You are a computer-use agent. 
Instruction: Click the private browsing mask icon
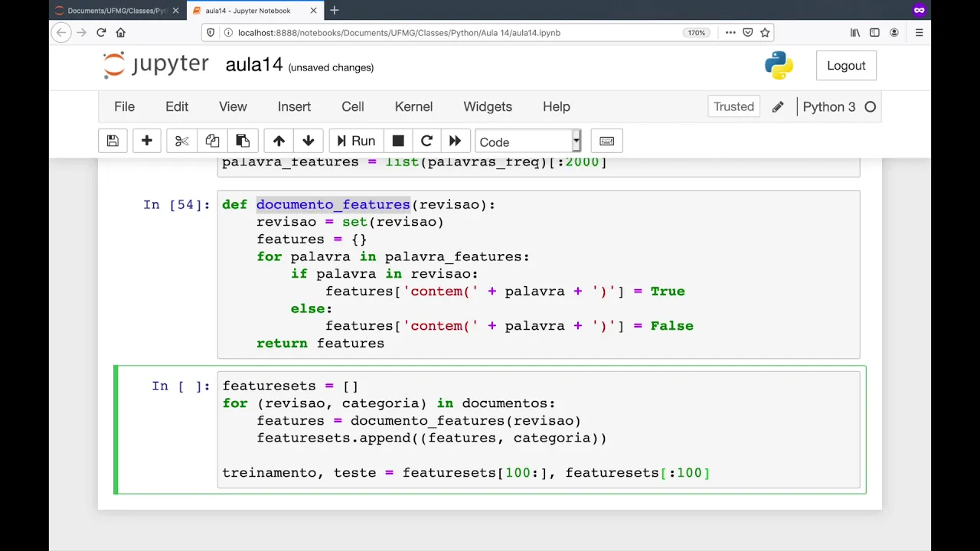pos(920,10)
